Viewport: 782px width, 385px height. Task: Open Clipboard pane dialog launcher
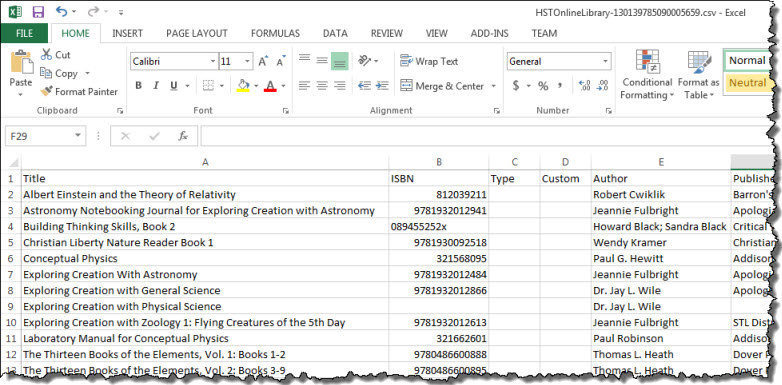pyautogui.click(x=120, y=111)
